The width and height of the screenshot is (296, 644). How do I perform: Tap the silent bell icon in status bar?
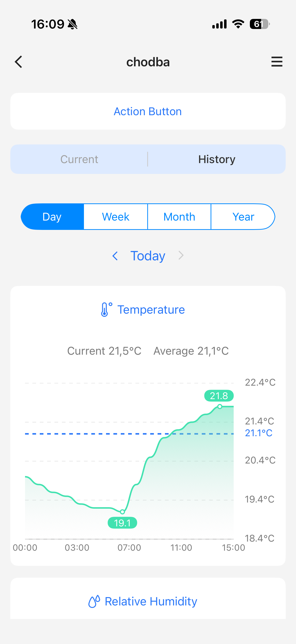73,25
